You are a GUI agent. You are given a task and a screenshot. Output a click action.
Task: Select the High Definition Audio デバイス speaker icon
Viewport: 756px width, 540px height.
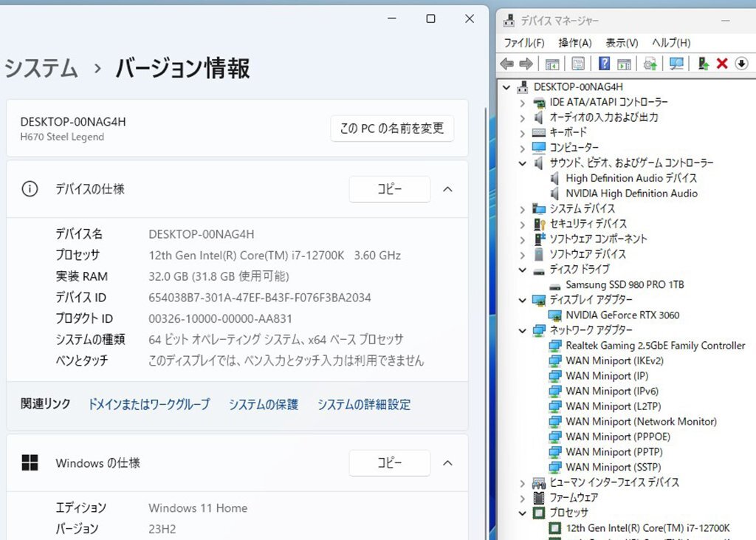click(555, 178)
